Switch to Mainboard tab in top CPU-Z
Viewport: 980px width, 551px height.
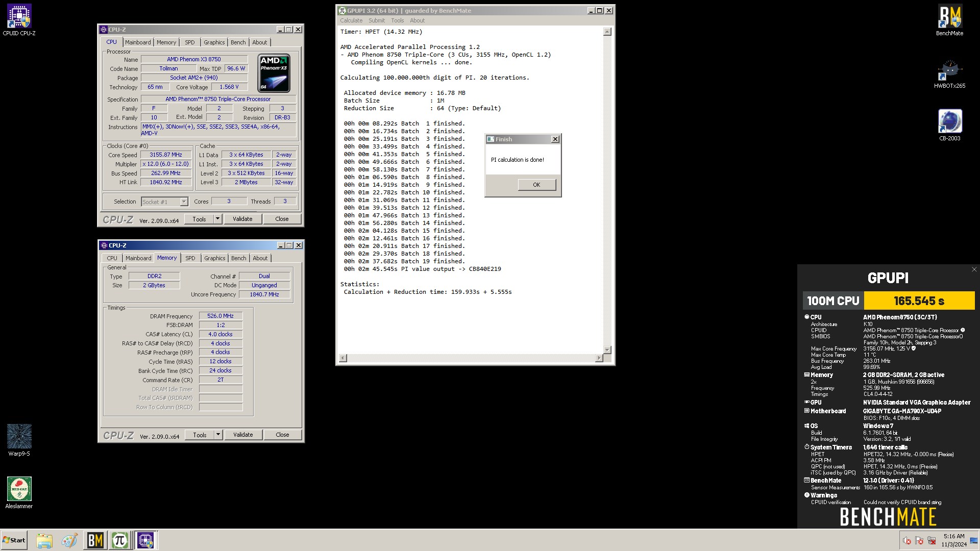(x=138, y=42)
